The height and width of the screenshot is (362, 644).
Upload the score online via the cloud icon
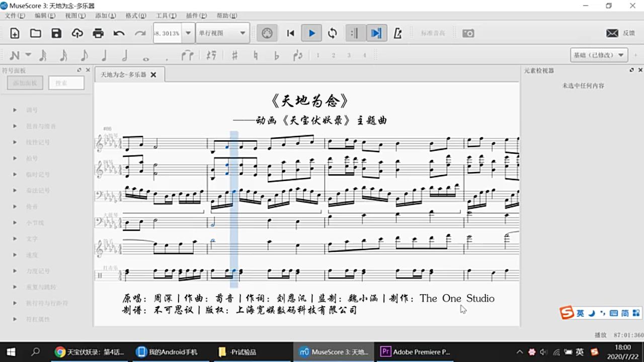77,33
